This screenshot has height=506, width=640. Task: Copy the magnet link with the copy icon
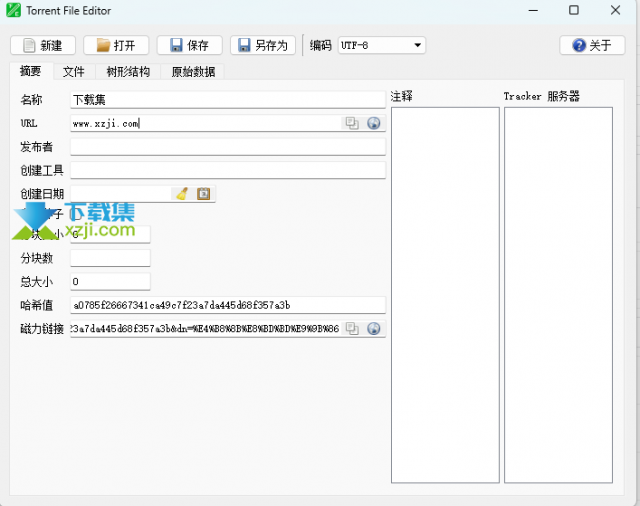[352, 328]
